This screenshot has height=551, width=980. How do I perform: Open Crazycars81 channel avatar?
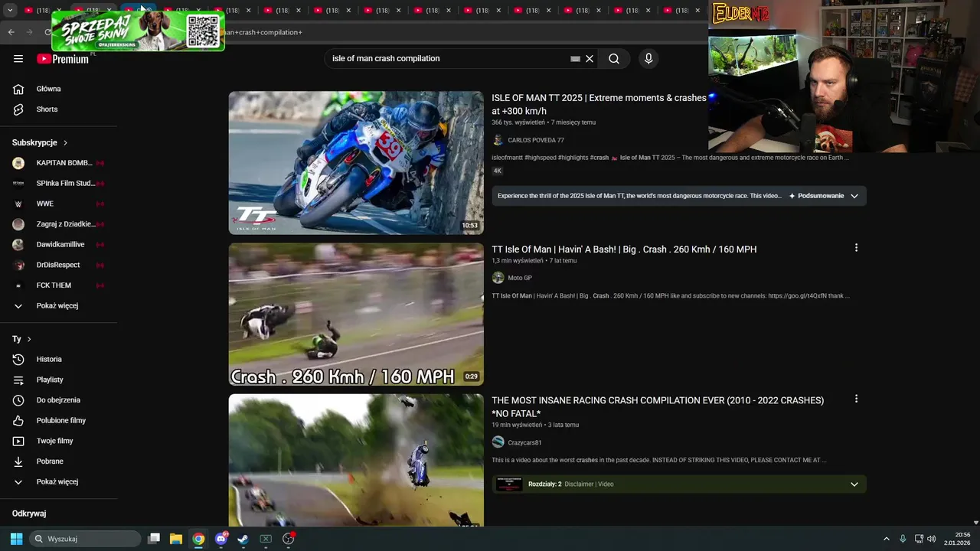498,442
